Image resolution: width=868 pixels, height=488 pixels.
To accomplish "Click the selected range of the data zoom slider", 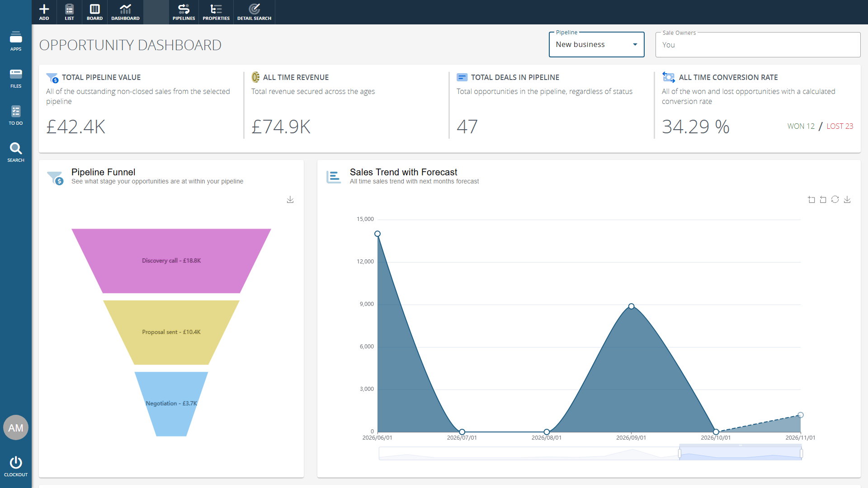I will point(741,453).
